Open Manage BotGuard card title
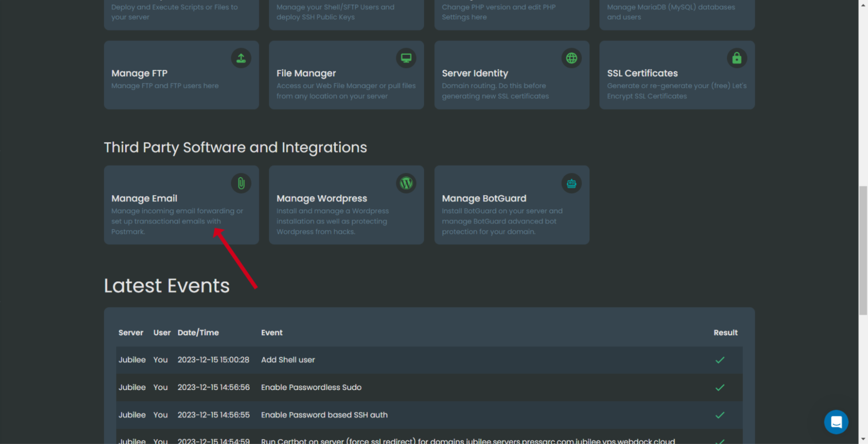Image resolution: width=868 pixels, height=444 pixels. pos(484,198)
